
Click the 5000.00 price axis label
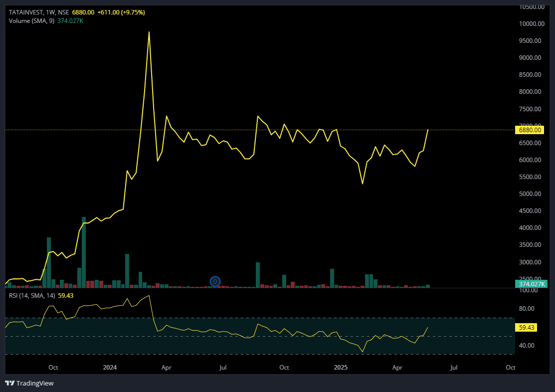[x=530, y=194]
